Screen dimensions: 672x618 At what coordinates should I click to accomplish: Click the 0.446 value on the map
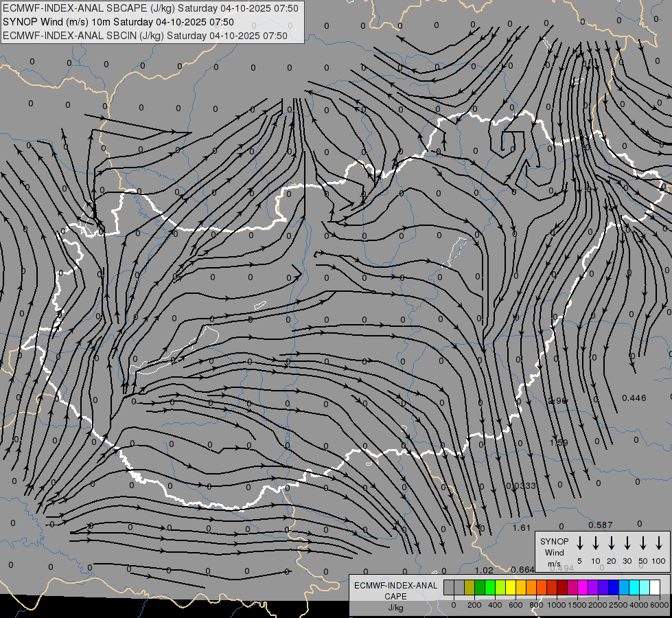tap(634, 398)
